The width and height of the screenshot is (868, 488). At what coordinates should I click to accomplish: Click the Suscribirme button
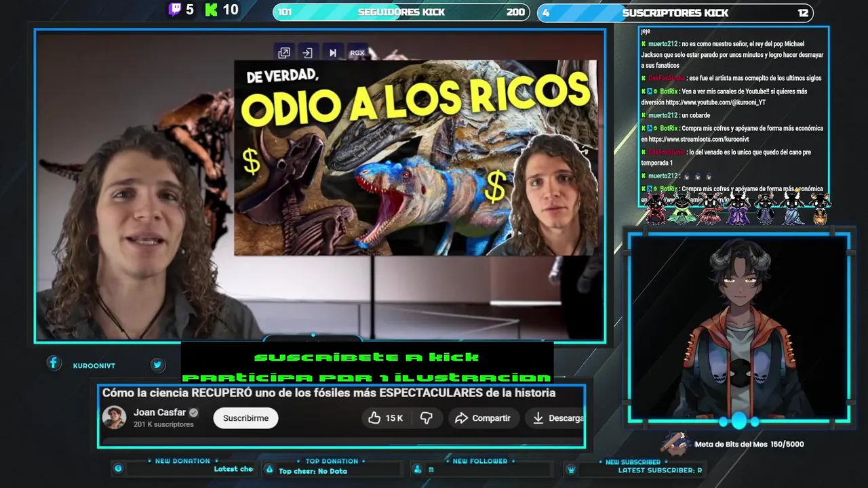[245, 418]
